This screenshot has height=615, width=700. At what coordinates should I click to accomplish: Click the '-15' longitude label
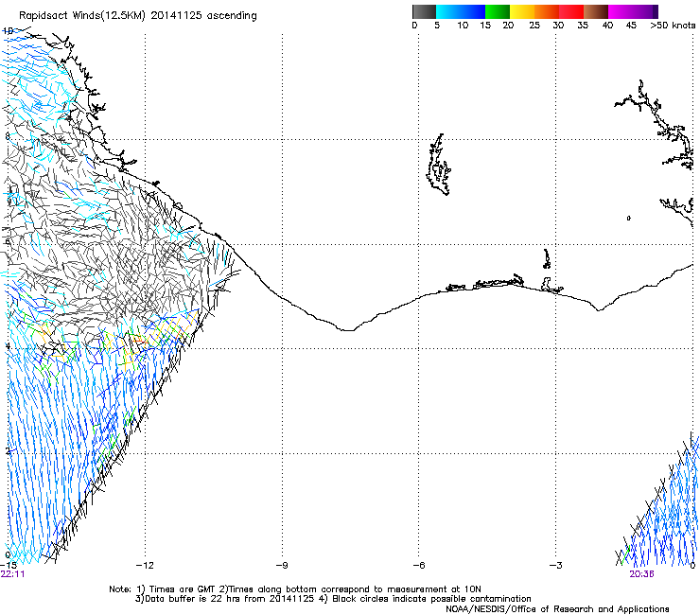tap(9, 566)
